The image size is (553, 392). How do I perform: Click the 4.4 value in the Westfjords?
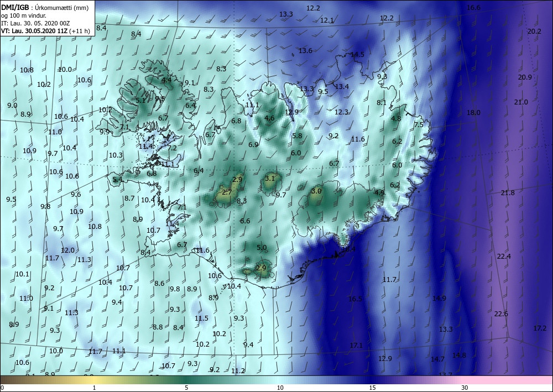(x=166, y=80)
